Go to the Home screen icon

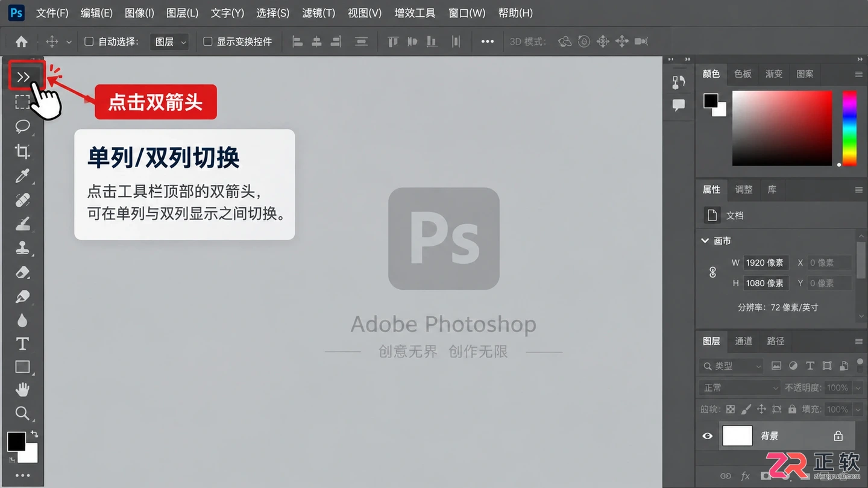(21, 42)
